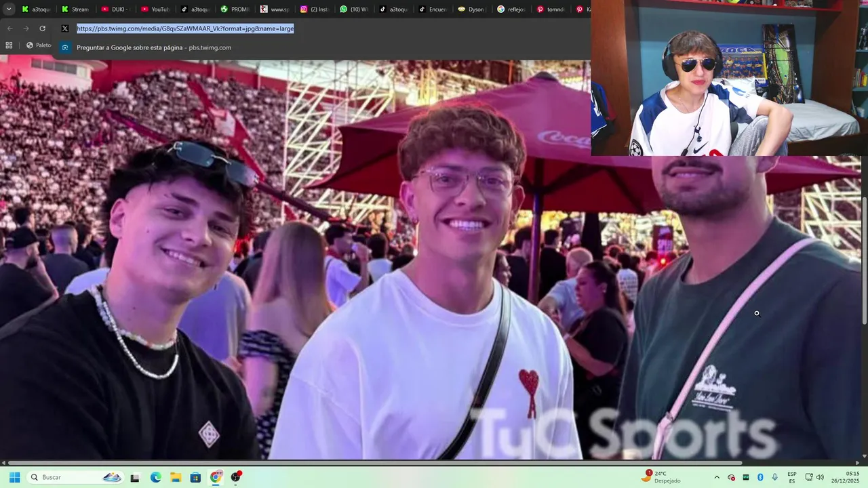Expand the hidden system tray icons
Image resolution: width=868 pixels, height=488 pixels.
tap(717, 477)
